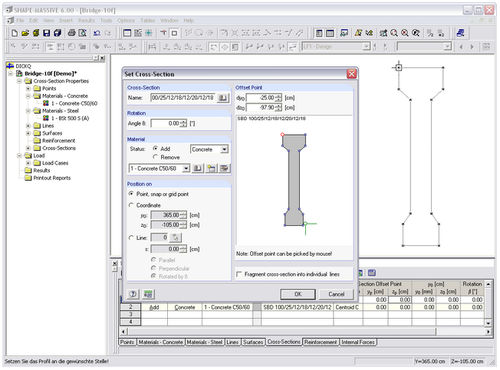Click the green units icon at the dialog bottom

[x=148, y=294]
